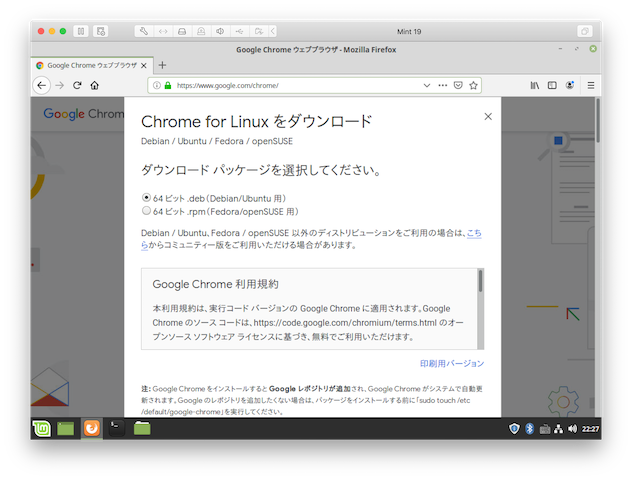Expand the address bar history dropdown
Screen dimensions: 632x480
[426, 85]
